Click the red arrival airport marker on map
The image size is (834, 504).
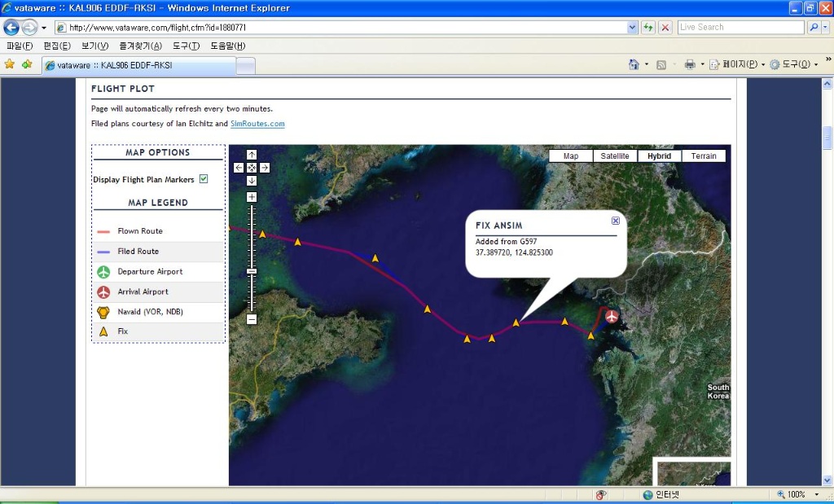(611, 316)
